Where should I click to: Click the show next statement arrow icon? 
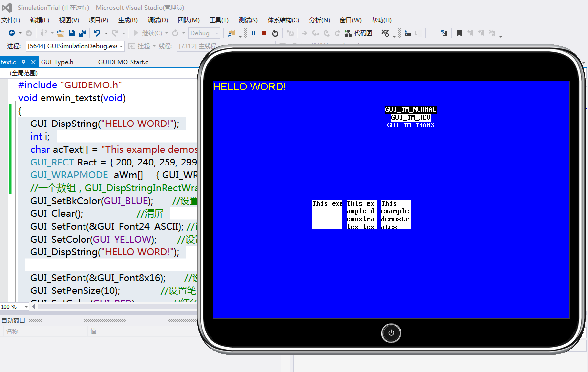pos(304,33)
